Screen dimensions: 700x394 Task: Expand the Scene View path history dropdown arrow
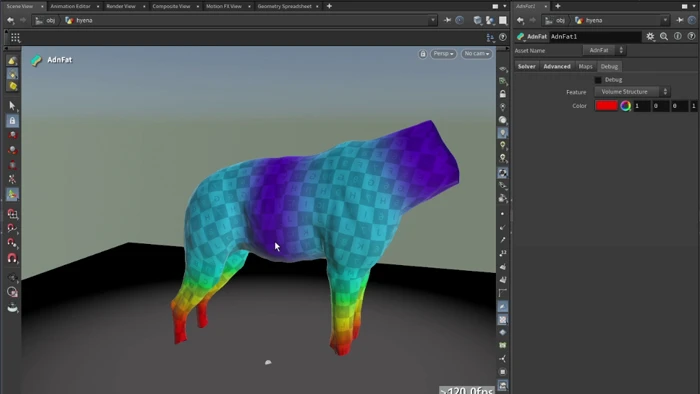(432, 20)
